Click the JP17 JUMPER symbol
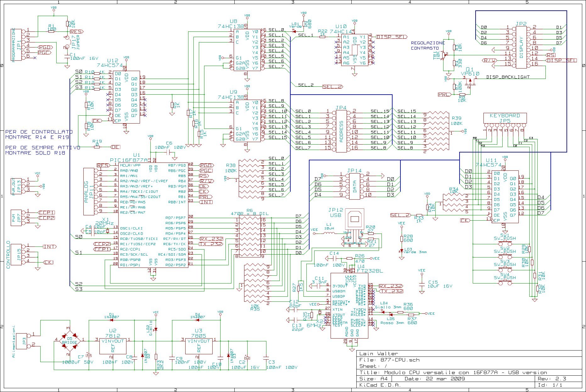This screenshot has height=392, width=586. pyautogui.click(x=67, y=42)
